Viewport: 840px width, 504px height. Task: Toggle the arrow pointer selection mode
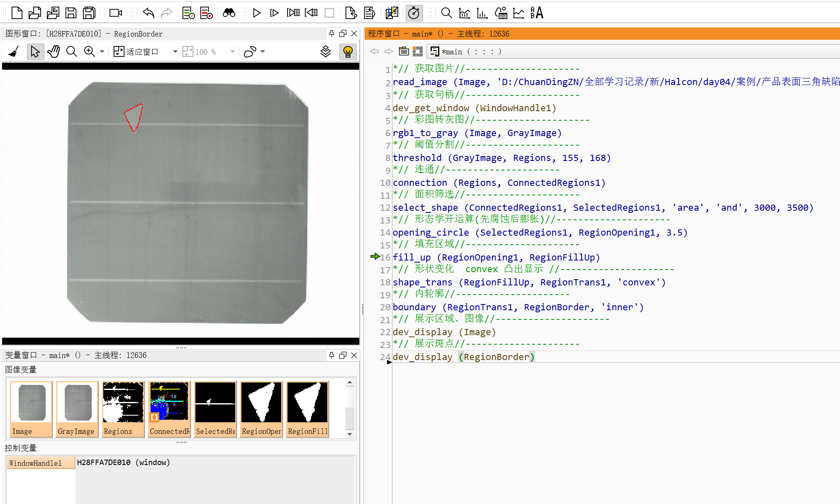(35, 51)
